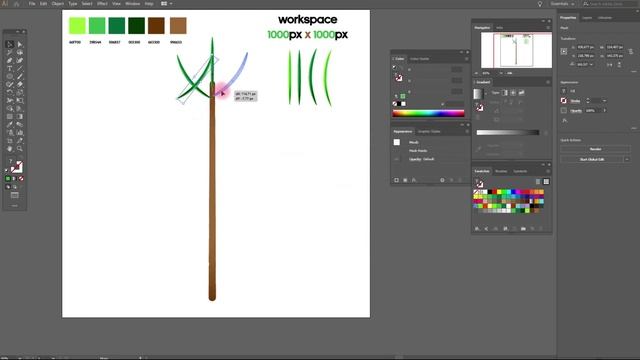Select the Paintbrush tool
The height and width of the screenshot is (360, 640).
[20, 76]
